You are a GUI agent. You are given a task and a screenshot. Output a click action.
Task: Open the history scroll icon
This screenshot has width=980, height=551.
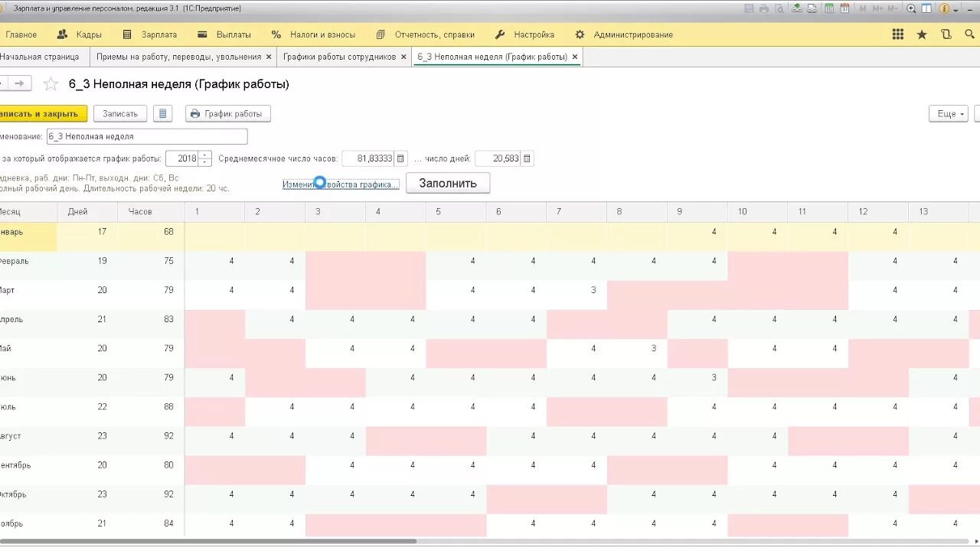point(946,34)
